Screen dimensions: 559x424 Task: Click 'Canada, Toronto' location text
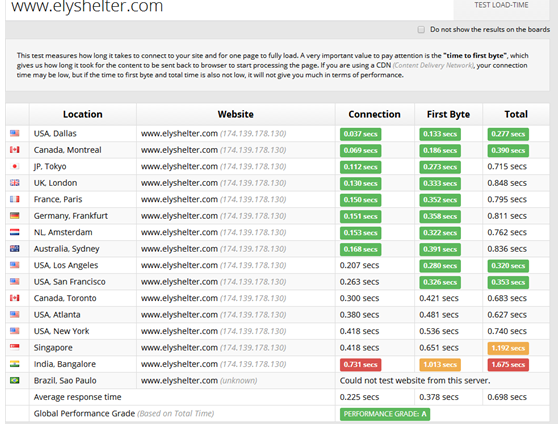65,298
